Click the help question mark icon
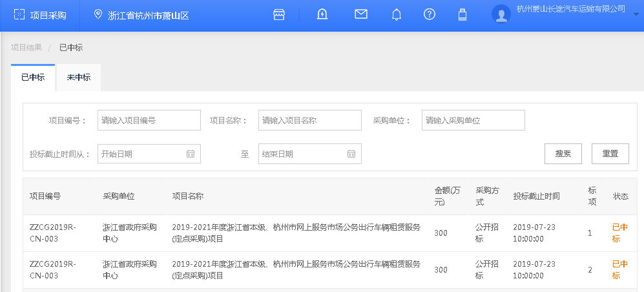 (x=429, y=15)
